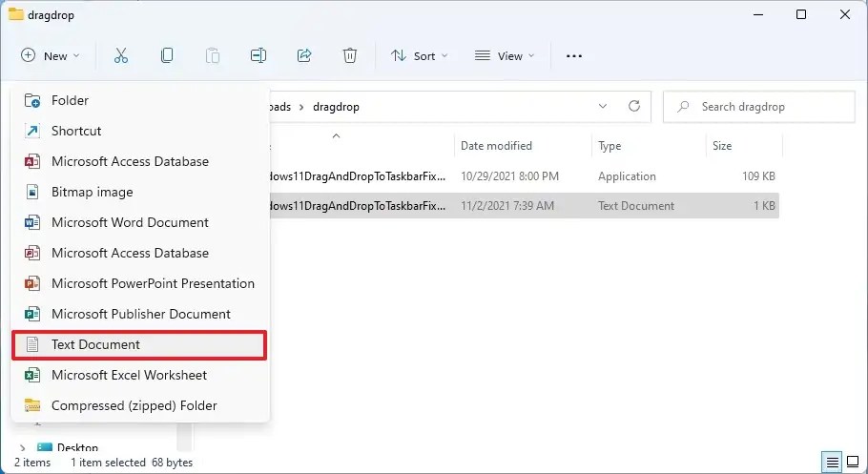868x474 pixels.
Task: Switch to Details view icon in status bar
Action: coord(833,462)
